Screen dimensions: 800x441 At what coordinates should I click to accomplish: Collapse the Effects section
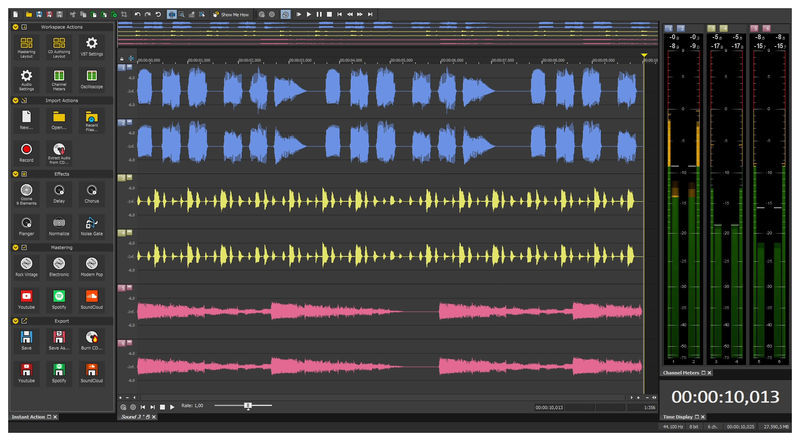pyautogui.click(x=15, y=174)
